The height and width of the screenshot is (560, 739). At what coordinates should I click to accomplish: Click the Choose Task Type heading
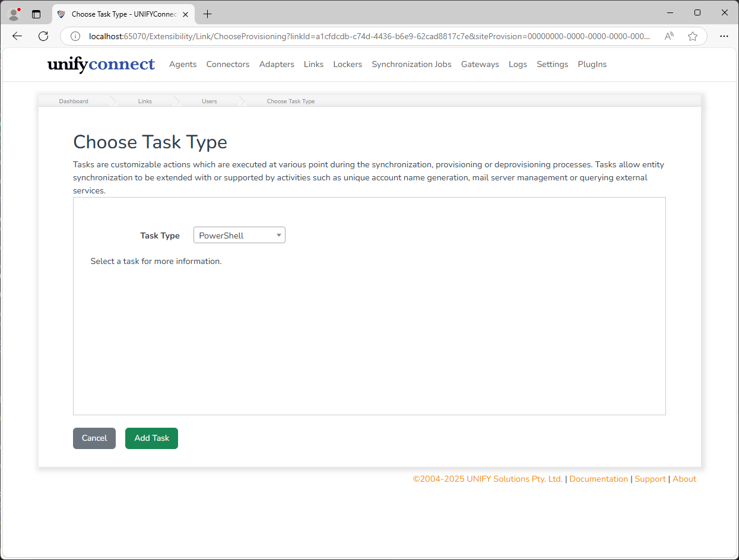(x=150, y=142)
